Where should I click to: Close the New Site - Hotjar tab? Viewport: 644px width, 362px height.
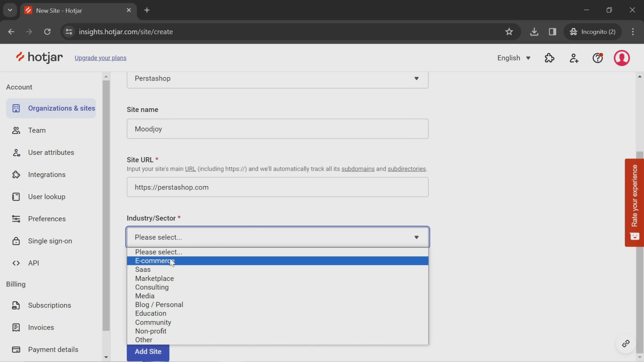(129, 10)
